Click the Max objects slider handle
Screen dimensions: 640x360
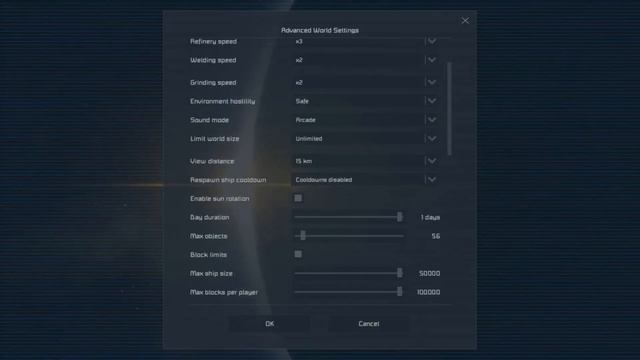coord(303,236)
